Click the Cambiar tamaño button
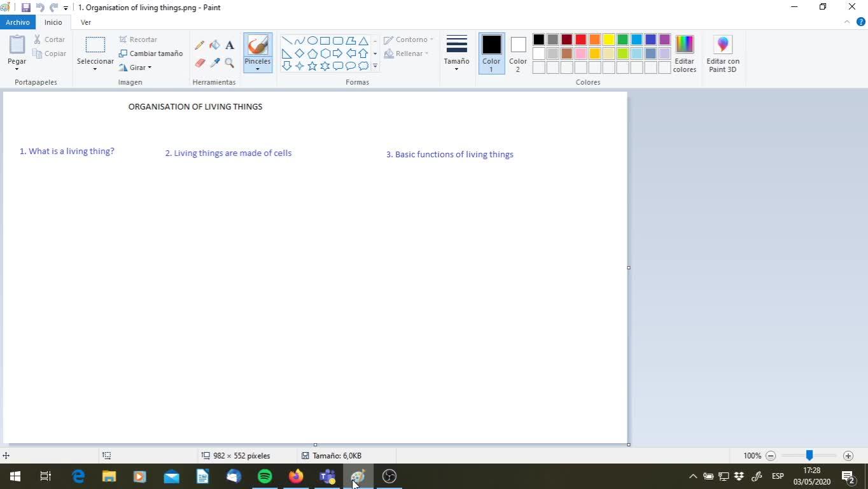 pos(151,53)
